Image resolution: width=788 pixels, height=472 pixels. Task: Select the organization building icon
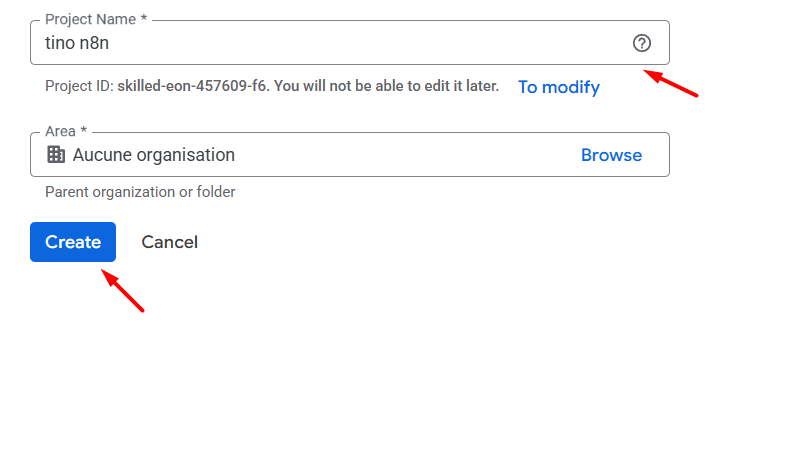coord(56,154)
